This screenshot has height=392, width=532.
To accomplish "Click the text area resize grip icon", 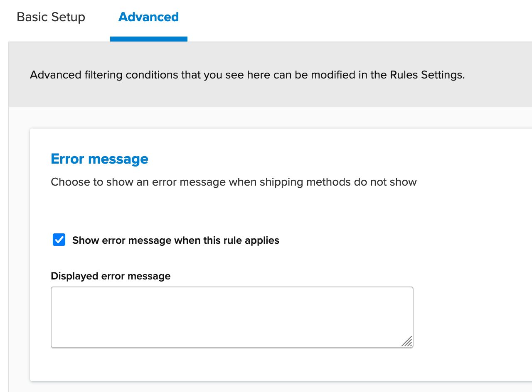I will 407,341.
